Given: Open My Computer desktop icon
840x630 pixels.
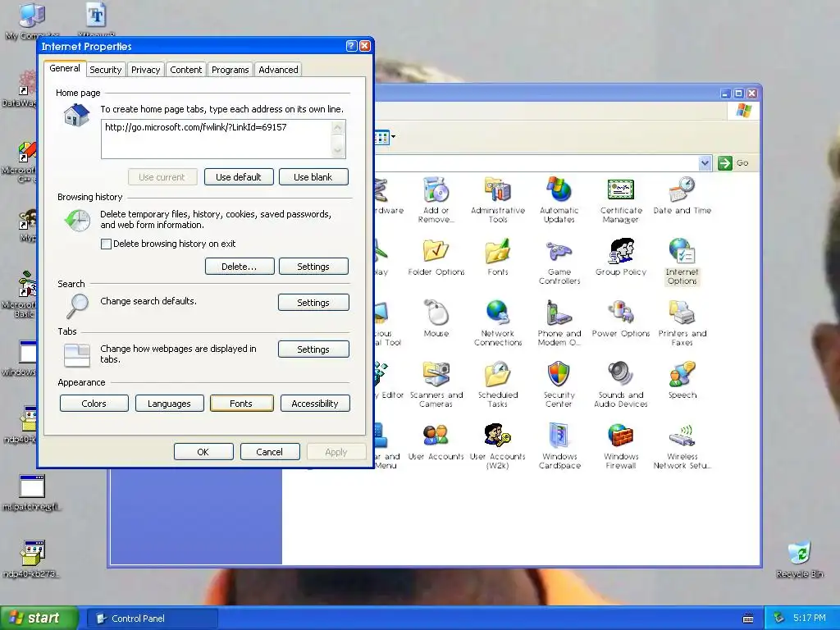Looking at the screenshot, I should point(32,21).
